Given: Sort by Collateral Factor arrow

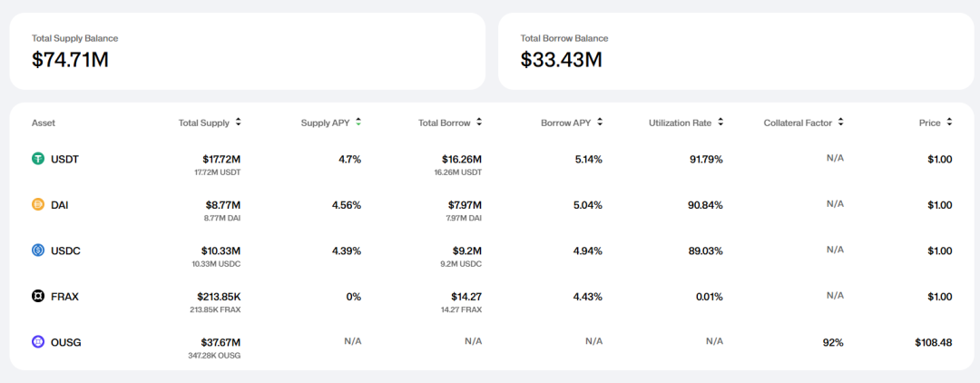Looking at the screenshot, I should tap(840, 122).
